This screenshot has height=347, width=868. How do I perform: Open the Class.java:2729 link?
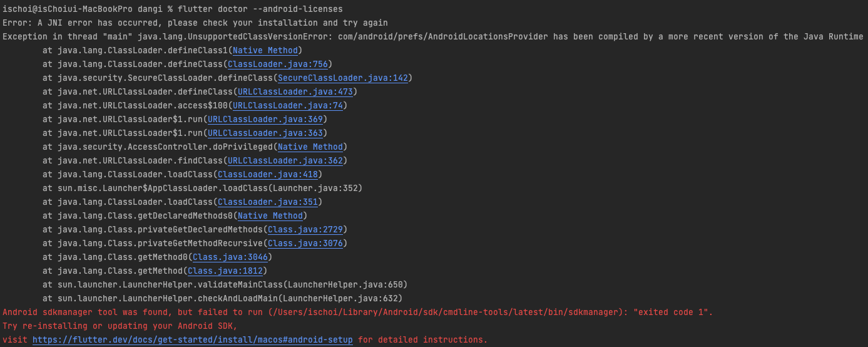coord(305,229)
